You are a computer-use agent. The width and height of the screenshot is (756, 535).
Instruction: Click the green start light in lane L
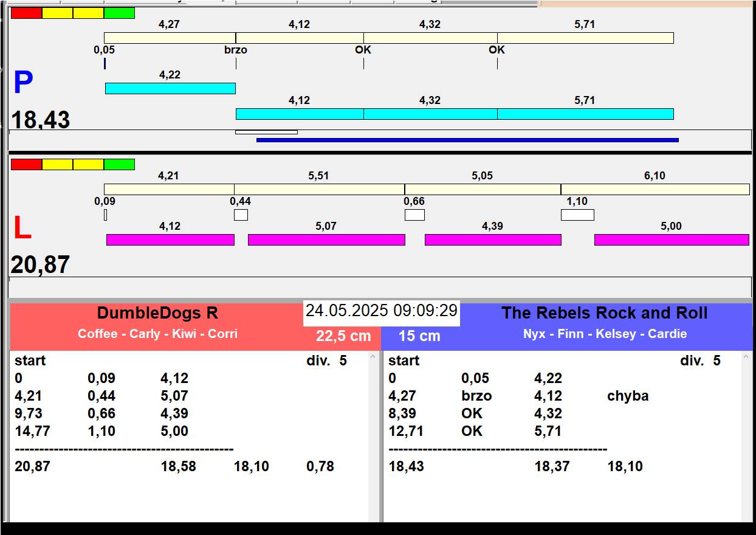(x=119, y=164)
